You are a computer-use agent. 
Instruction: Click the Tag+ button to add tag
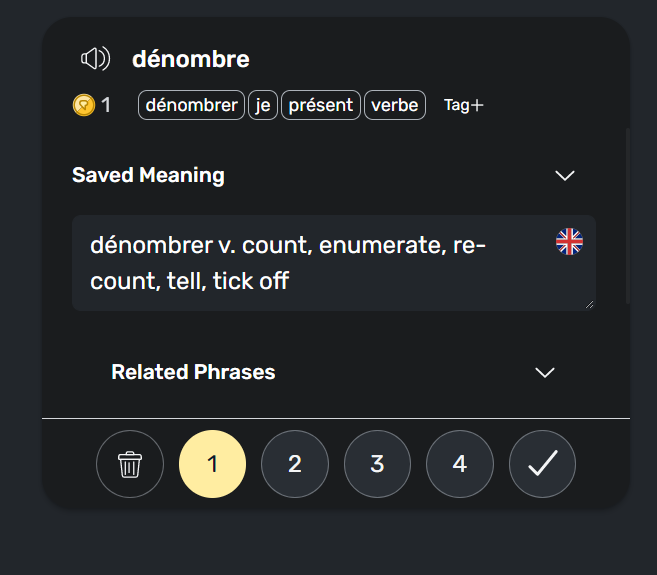click(463, 105)
